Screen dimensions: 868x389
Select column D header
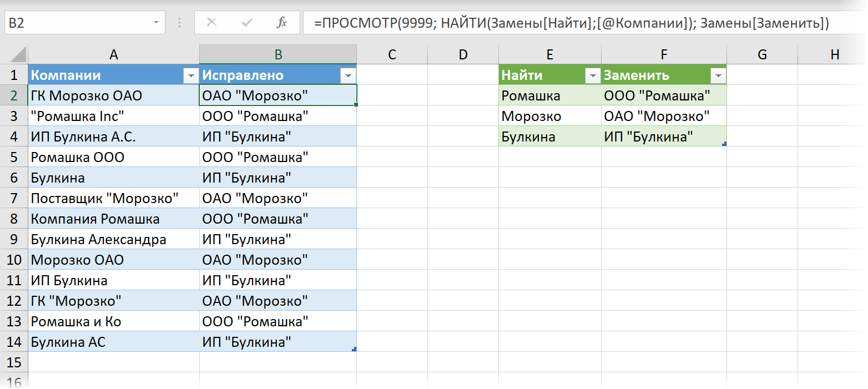pyautogui.click(x=463, y=54)
